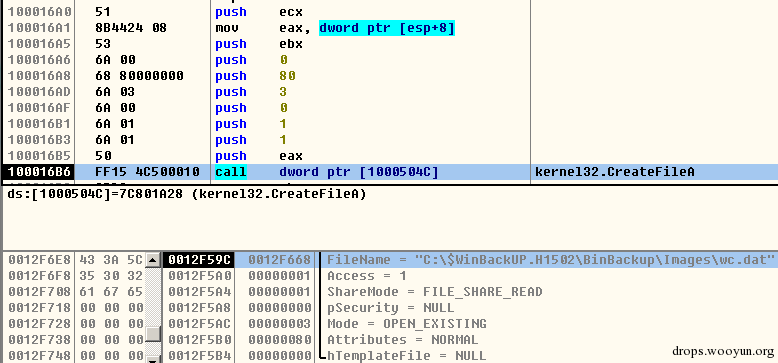Select the push ebx line at 100016A5
This screenshot has height=363, width=778.
[x=390, y=44]
